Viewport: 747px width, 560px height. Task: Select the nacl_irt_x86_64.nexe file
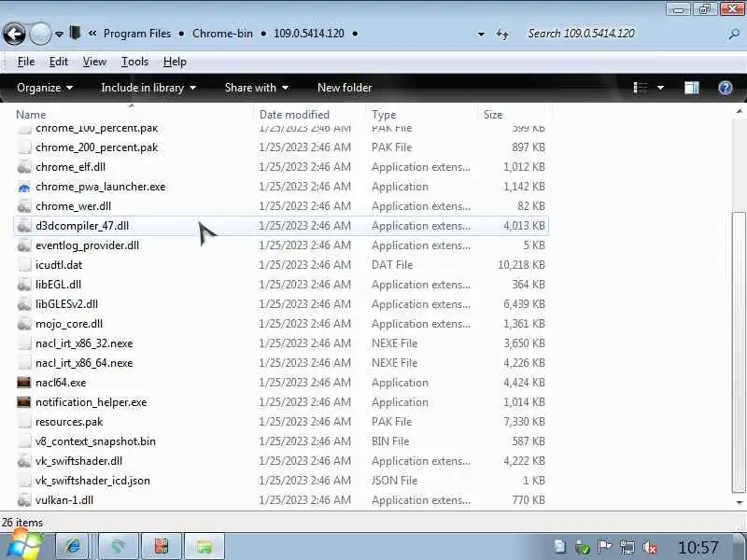pyautogui.click(x=281, y=363)
